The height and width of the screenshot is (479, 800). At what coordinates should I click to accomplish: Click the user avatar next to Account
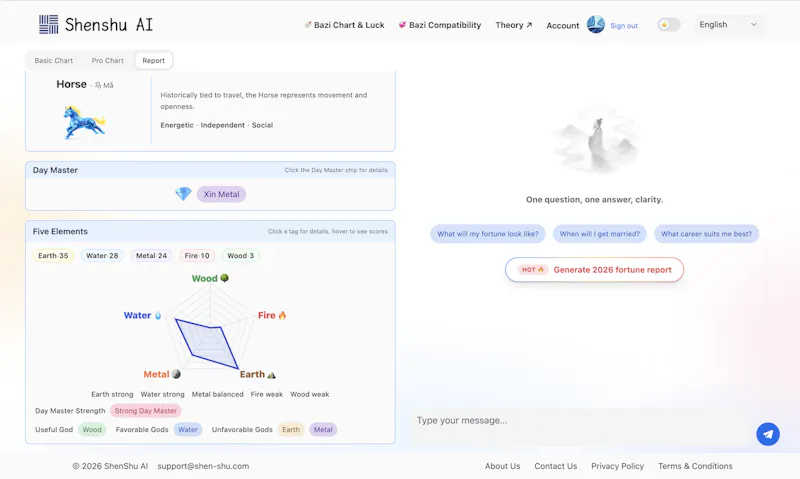click(595, 24)
